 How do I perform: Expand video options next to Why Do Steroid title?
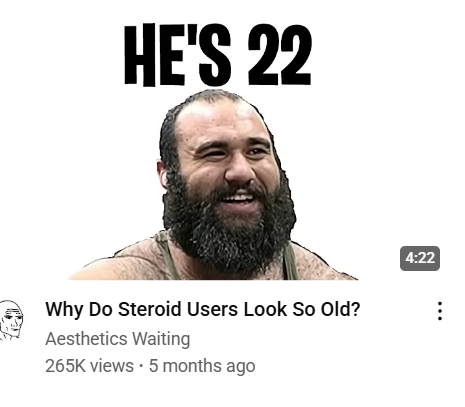[440, 311]
